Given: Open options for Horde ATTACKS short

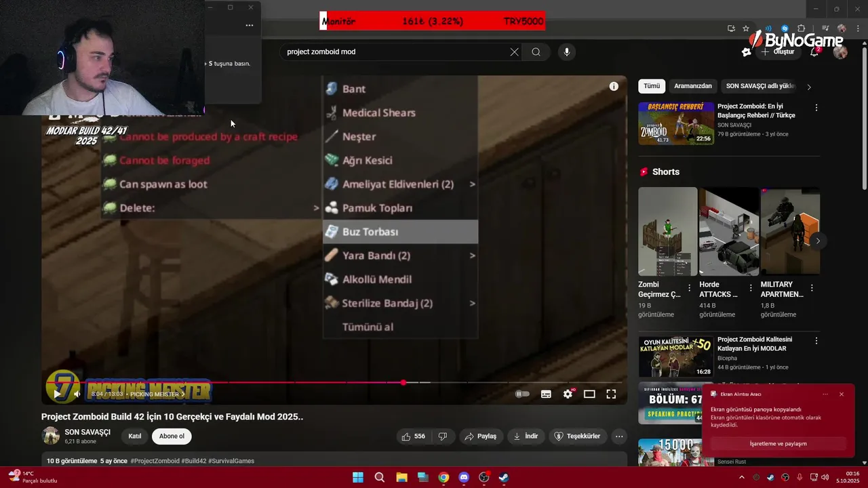Looking at the screenshot, I should [751, 288].
